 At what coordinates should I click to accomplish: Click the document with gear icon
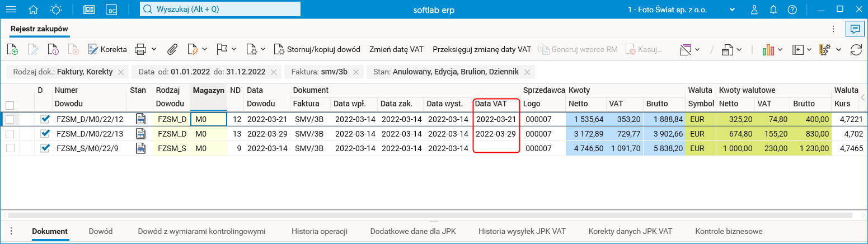(x=251, y=49)
